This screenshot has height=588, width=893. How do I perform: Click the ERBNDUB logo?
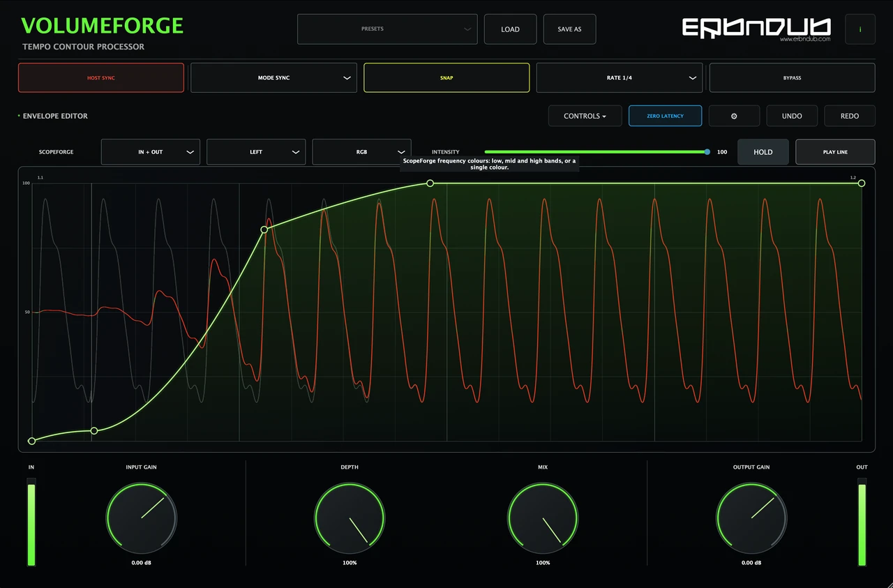click(x=756, y=27)
